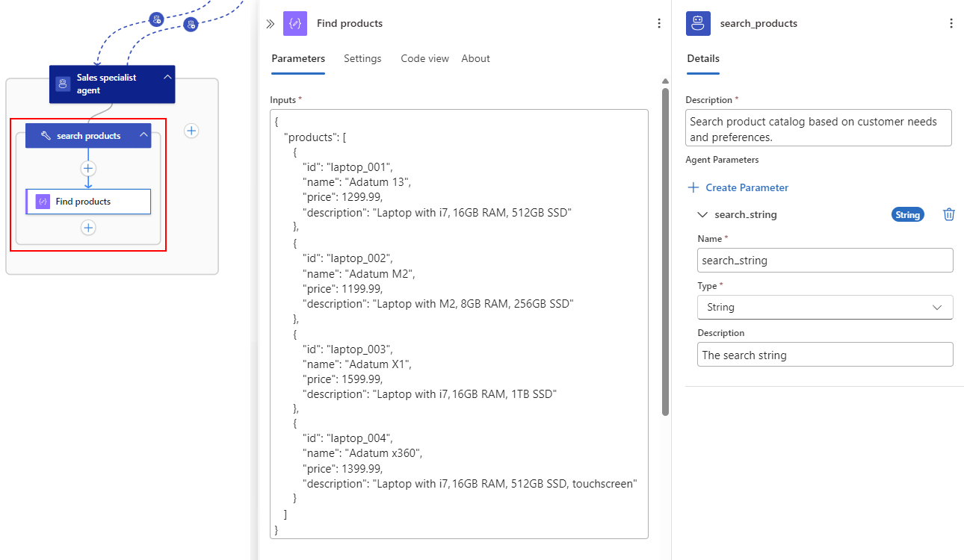The width and height of the screenshot is (964, 560).
Task: Open the Type dropdown showing String
Action: (x=825, y=307)
